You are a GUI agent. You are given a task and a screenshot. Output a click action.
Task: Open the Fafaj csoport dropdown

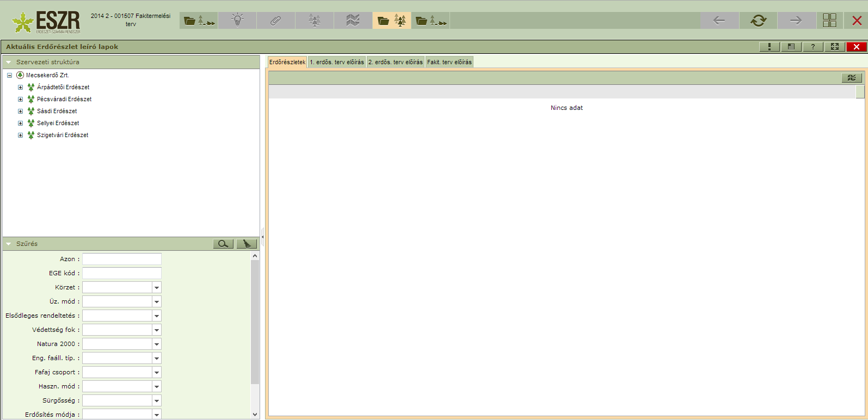(157, 372)
